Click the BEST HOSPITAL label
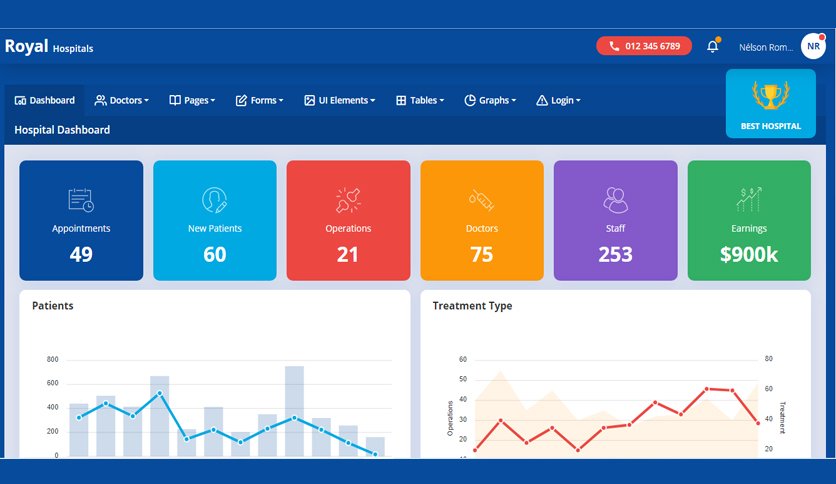Viewport: 836px width, 484px height. [x=770, y=126]
